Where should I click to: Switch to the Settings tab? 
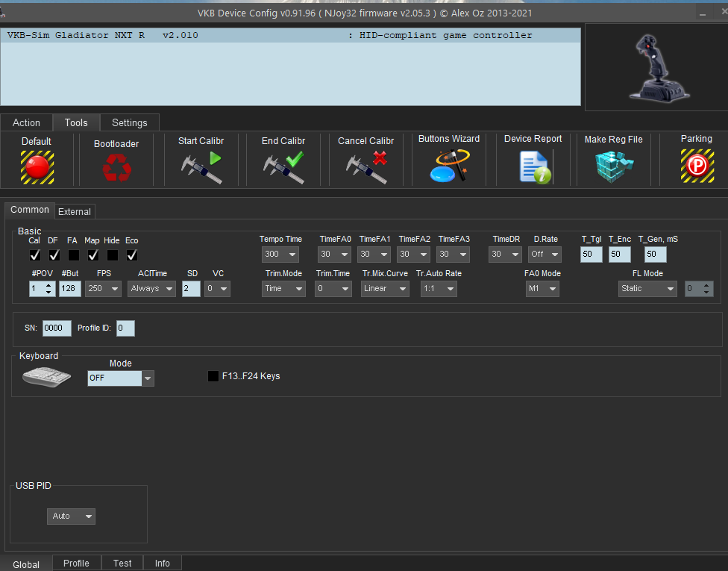tap(130, 122)
